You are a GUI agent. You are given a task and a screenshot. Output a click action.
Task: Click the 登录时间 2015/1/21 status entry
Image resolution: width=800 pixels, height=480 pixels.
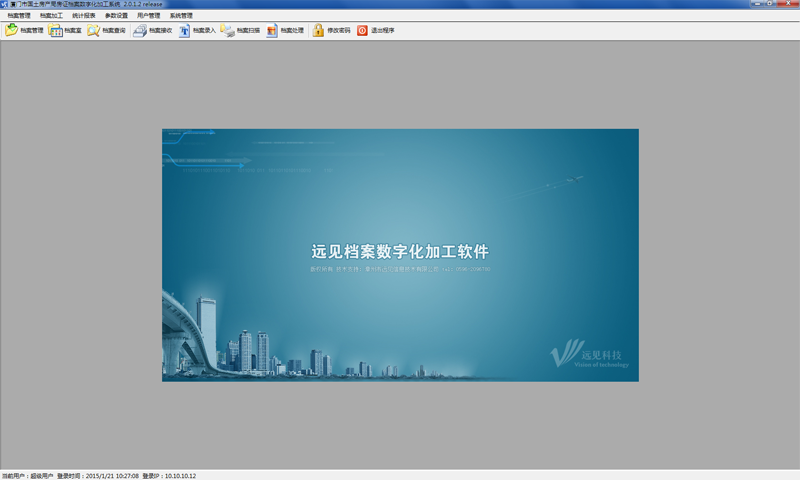[97, 476]
